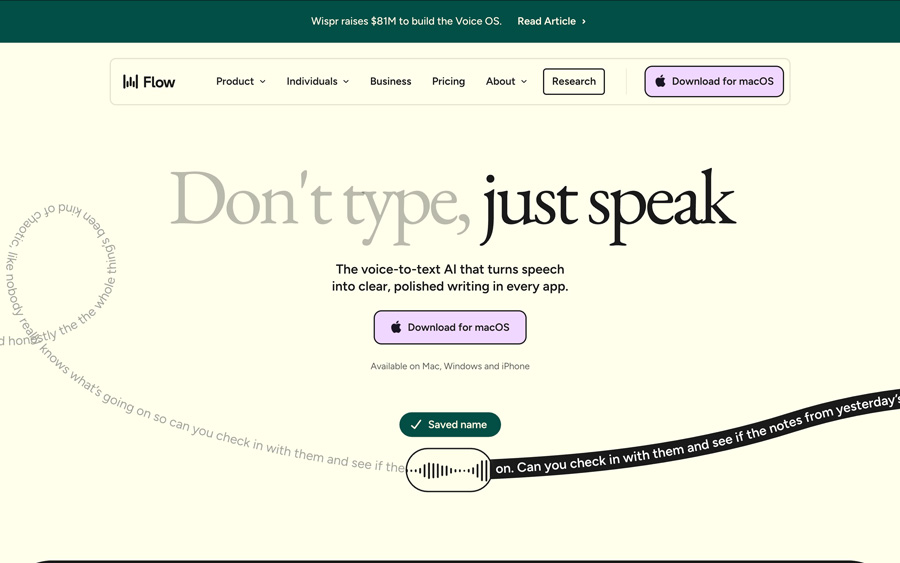The height and width of the screenshot is (563, 900).
Task: Open the Research page button
Action: pos(573,81)
